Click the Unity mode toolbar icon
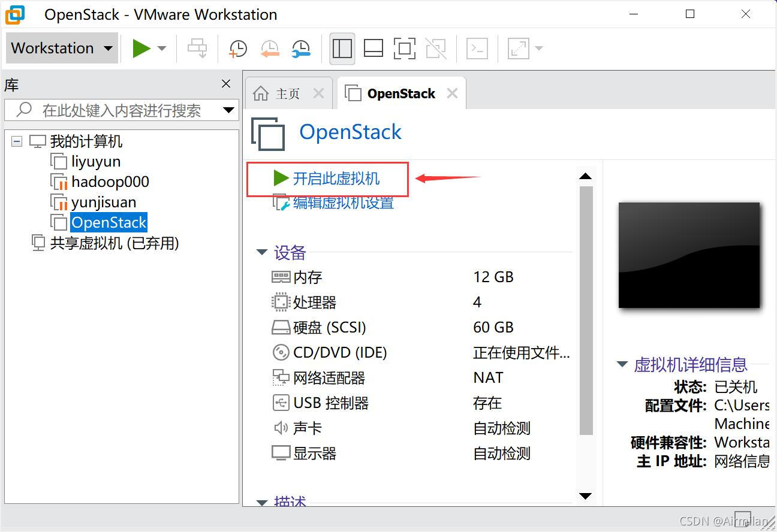This screenshot has width=777, height=532. click(x=436, y=49)
